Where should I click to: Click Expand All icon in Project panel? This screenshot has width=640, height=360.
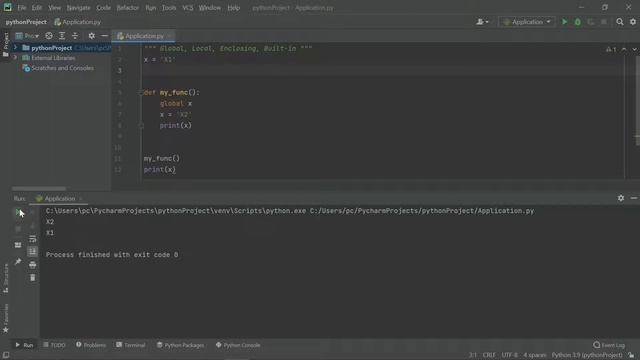coord(62,36)
